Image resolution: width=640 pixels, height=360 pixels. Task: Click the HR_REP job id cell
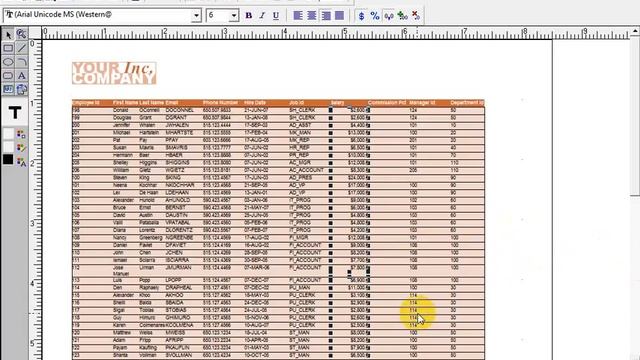(x=300, y=147)
